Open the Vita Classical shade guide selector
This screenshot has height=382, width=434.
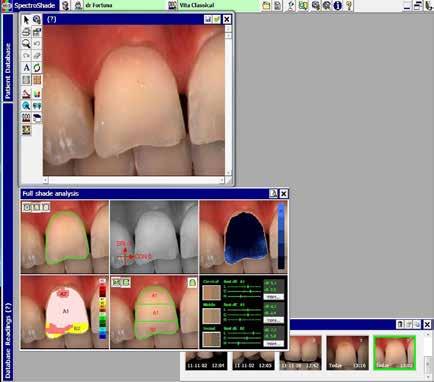tap(218, 6)
